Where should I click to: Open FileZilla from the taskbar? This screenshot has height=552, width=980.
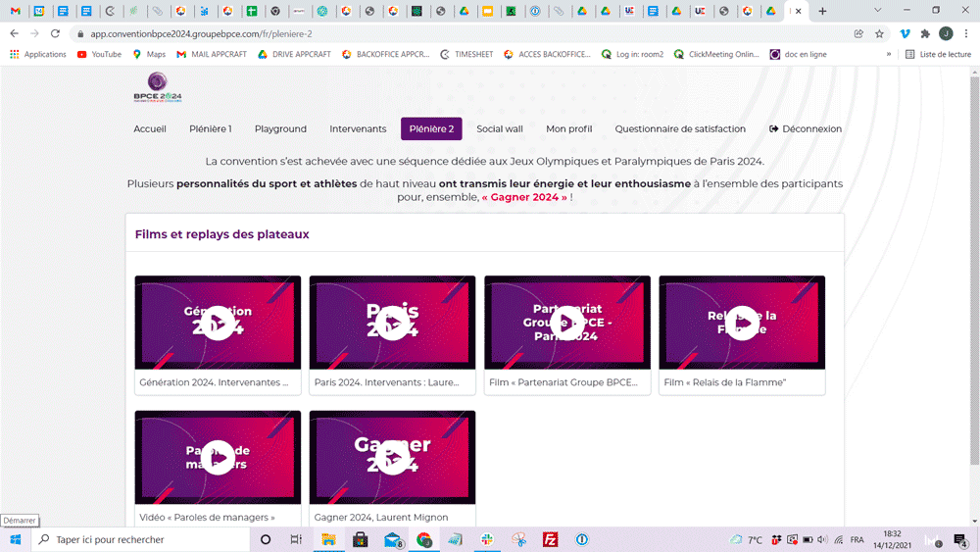tap(551, 539)
